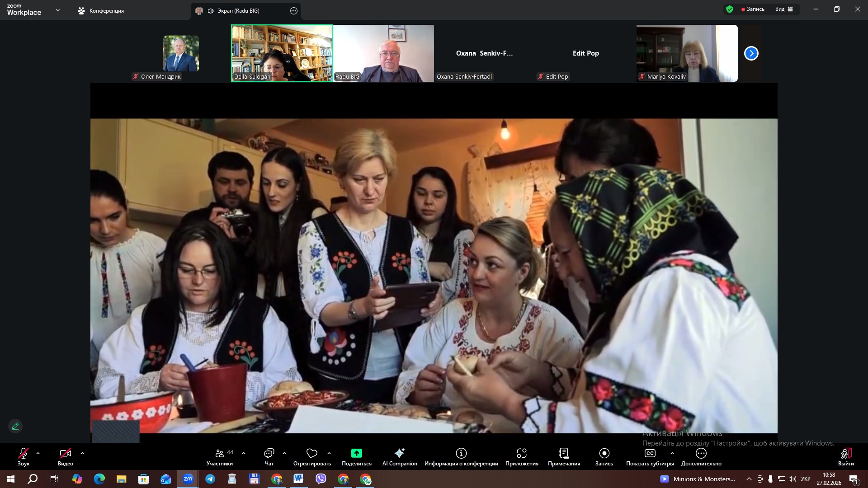Open the Apps panel
The image size is (868, 488).
522,456
